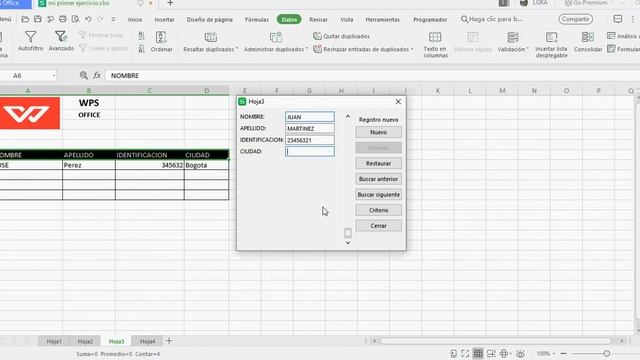Click the Validación icon
This screenshot has width=640, height=360.
(513, 38)
